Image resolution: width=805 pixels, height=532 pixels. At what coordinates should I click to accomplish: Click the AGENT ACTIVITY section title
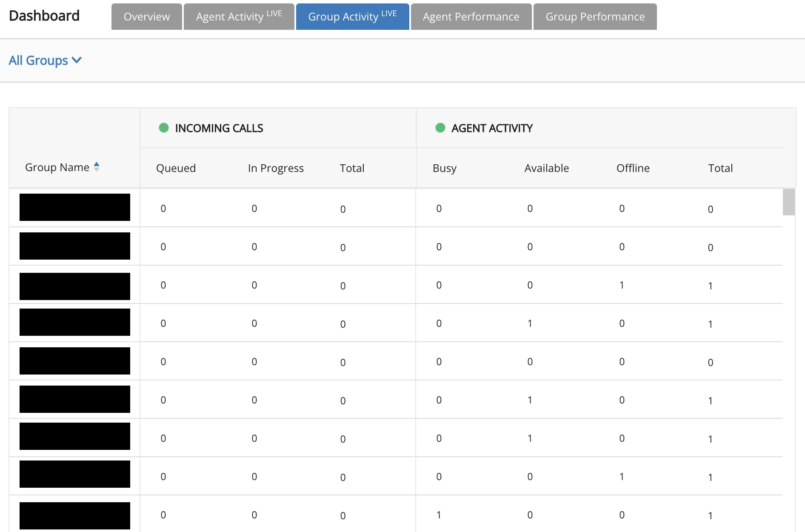click(x=492, y=128)
